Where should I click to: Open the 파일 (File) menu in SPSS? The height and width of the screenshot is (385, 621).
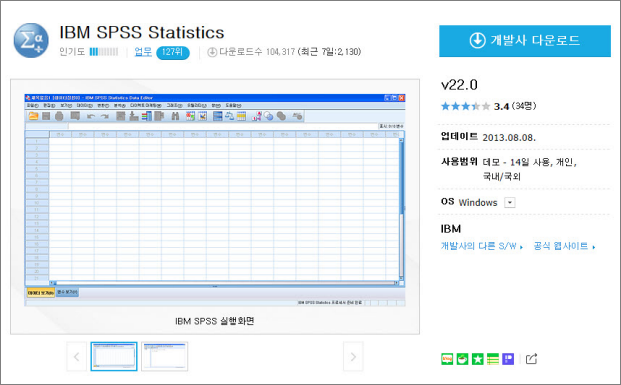point(32,105)
